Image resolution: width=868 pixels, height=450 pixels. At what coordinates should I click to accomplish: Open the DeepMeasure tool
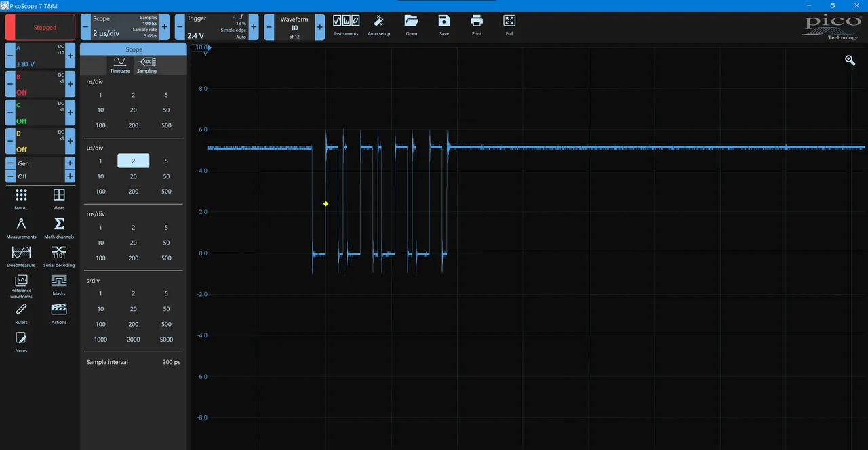tap(21, 255)
